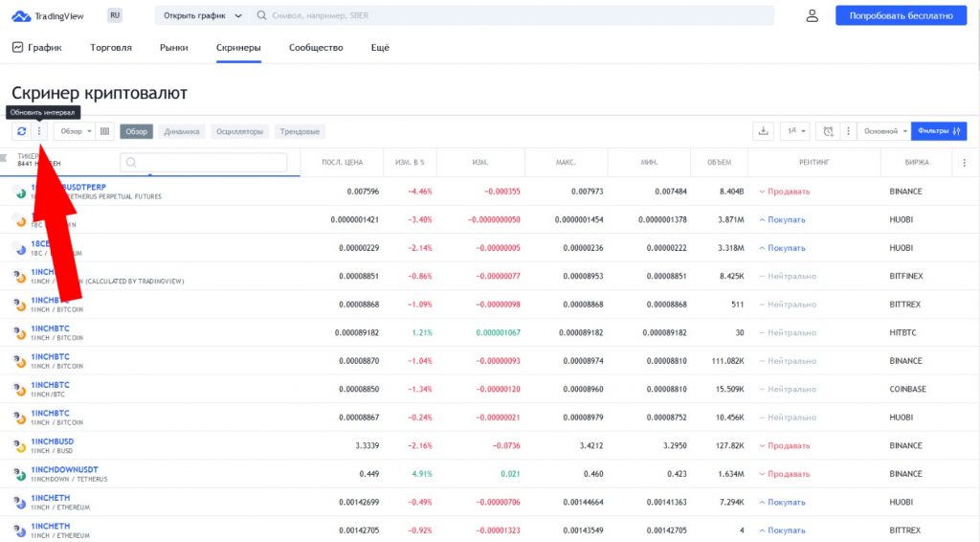
Task: Open the Сообщество menu
Action: 316,48
